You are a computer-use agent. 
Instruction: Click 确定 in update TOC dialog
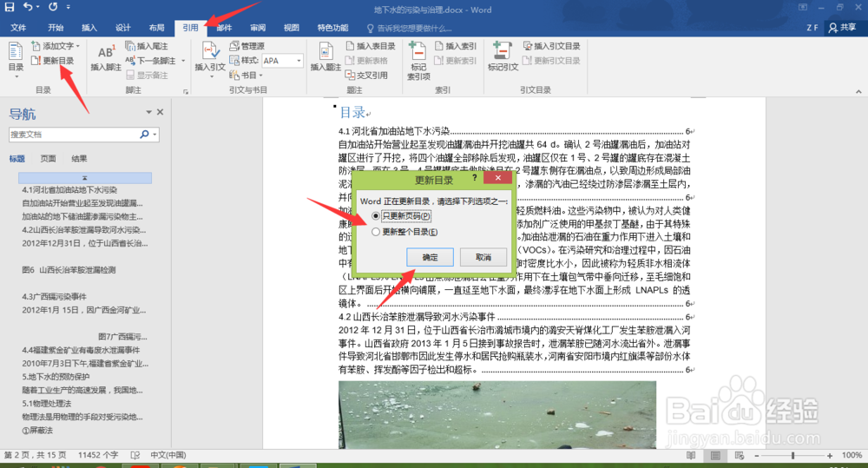coord(431,257)
